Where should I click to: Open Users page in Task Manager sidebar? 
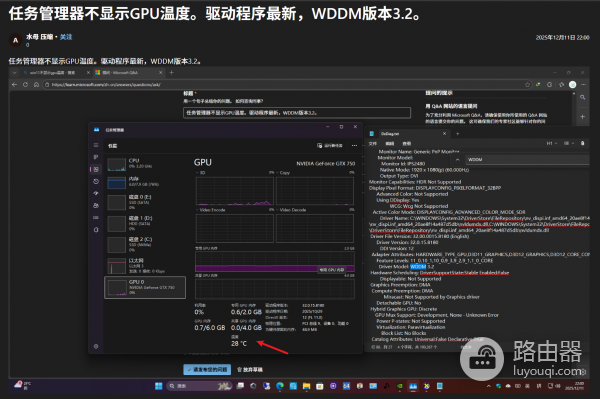[96, 205]
